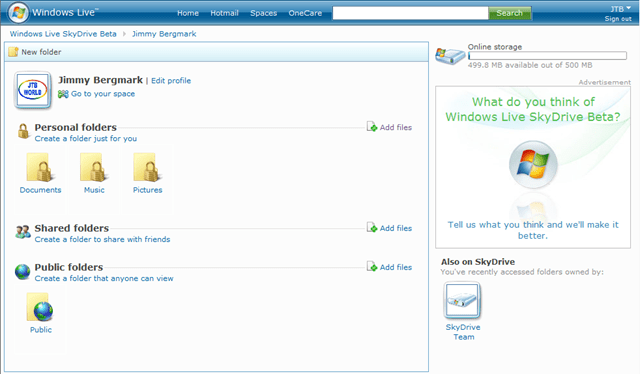Click the Public folders globe icon
Screen dimensions: 640x374
pyautogui.click(x=22, y=272)
